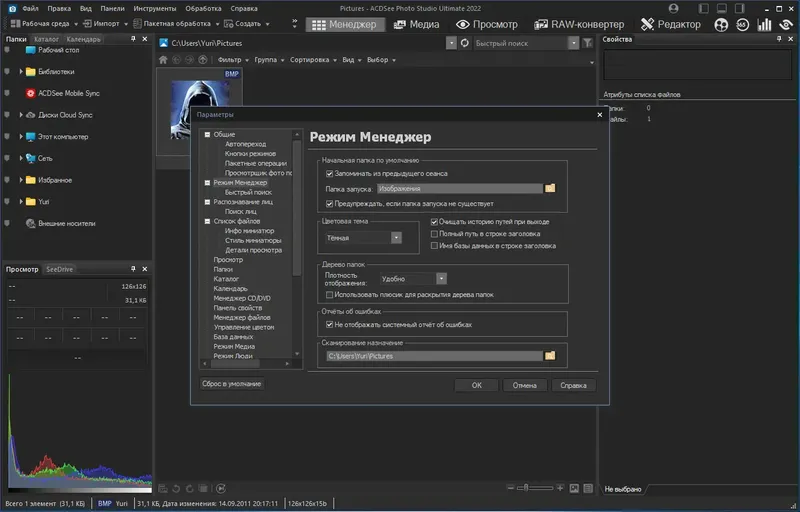Go back with the left arrow icon
The width and height of the screenshot is (800, 512).
pyautogui.click(x=177, y=60)
